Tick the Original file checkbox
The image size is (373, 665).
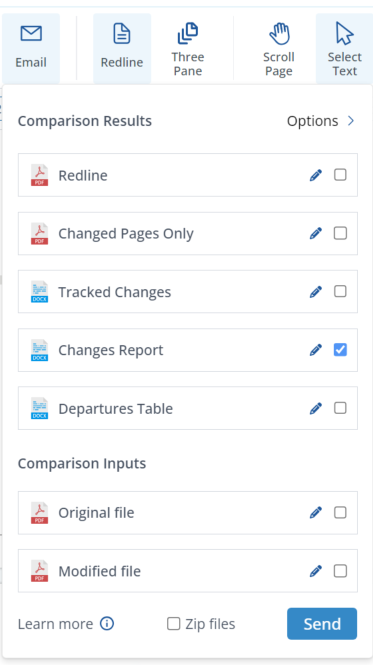pyautogui.click(x=340, y=512)
